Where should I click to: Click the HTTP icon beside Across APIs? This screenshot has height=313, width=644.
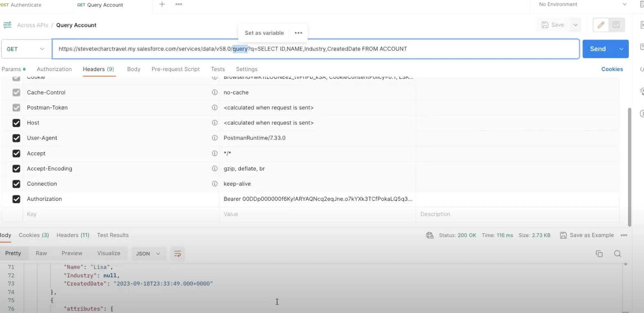coord(7,25)
